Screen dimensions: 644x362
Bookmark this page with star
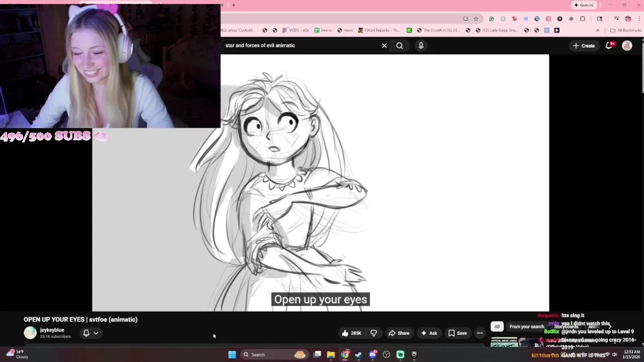tap(476, 19)
